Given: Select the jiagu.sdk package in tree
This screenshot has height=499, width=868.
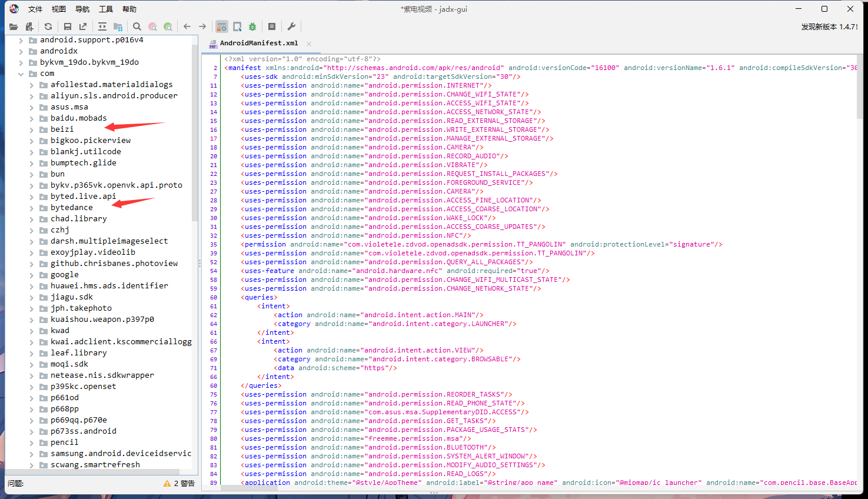Looking at the screenshot, I should coord(71,297).
